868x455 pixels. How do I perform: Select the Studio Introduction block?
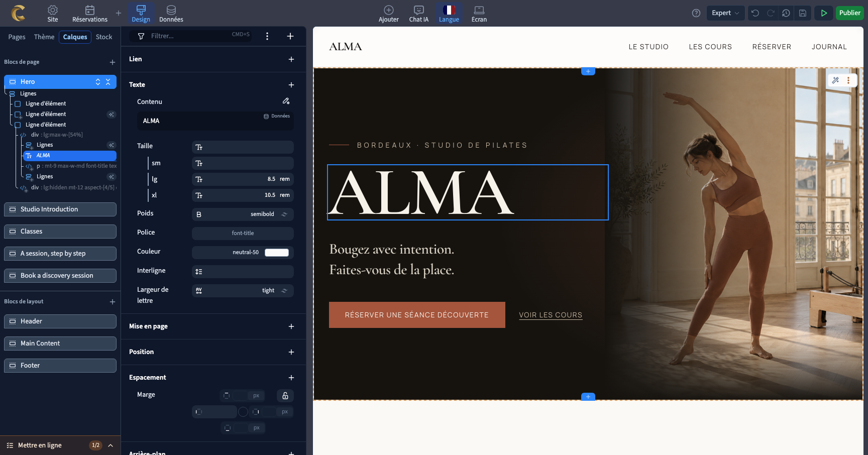(60, 209)
